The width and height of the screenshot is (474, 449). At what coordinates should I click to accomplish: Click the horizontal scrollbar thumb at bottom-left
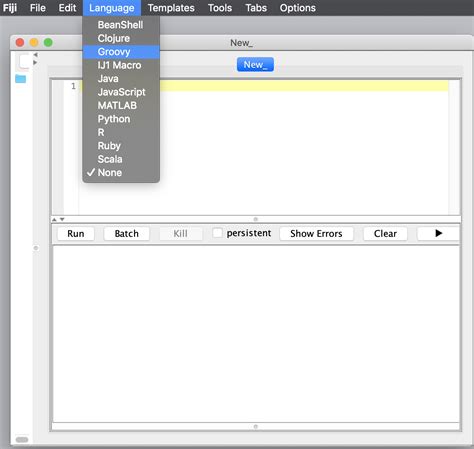(22, 440)
